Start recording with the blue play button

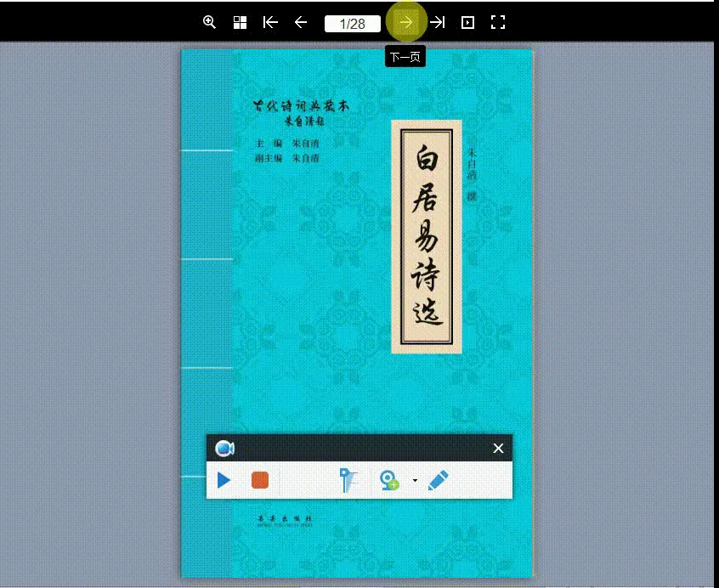(x=224, y=480)
